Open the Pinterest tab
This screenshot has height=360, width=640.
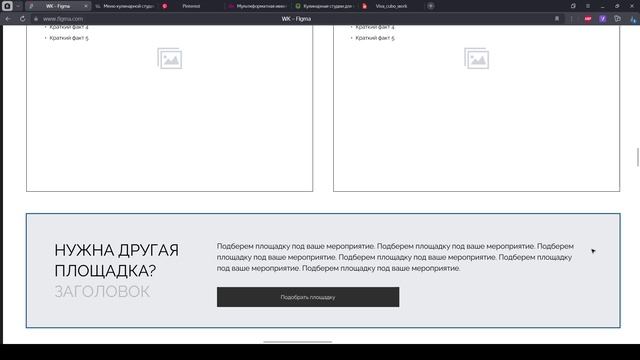point(190,6)
